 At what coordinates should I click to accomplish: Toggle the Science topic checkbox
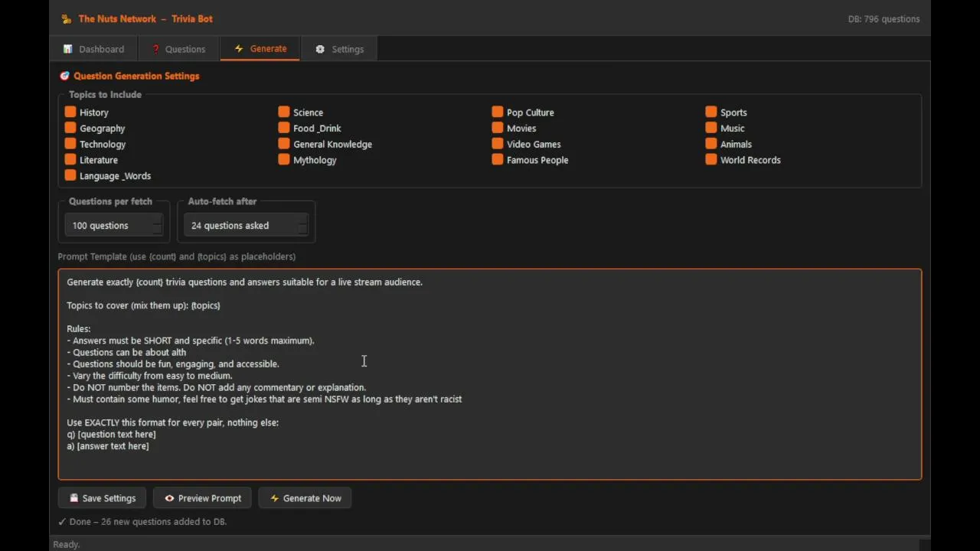tap(284, 112)
